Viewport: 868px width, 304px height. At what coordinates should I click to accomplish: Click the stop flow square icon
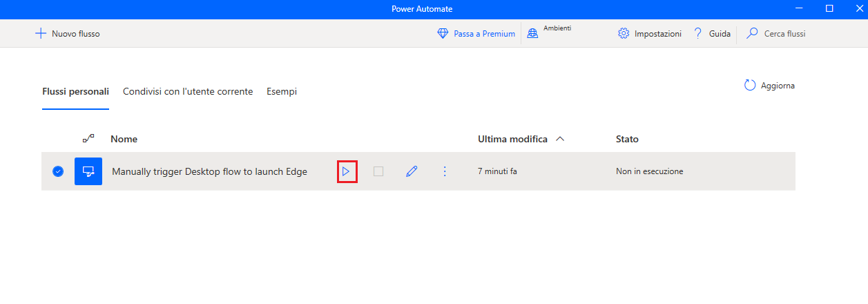378,171
